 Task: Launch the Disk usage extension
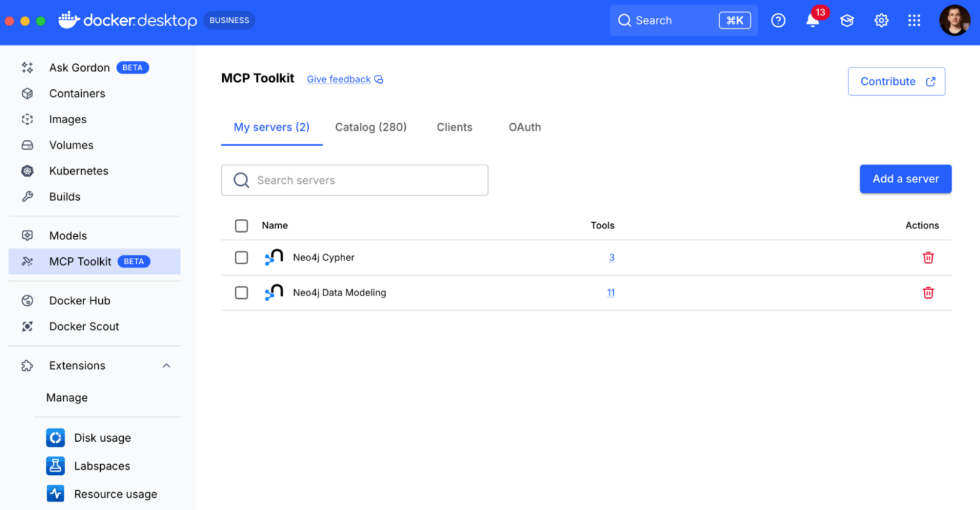[x=103, y=438]
